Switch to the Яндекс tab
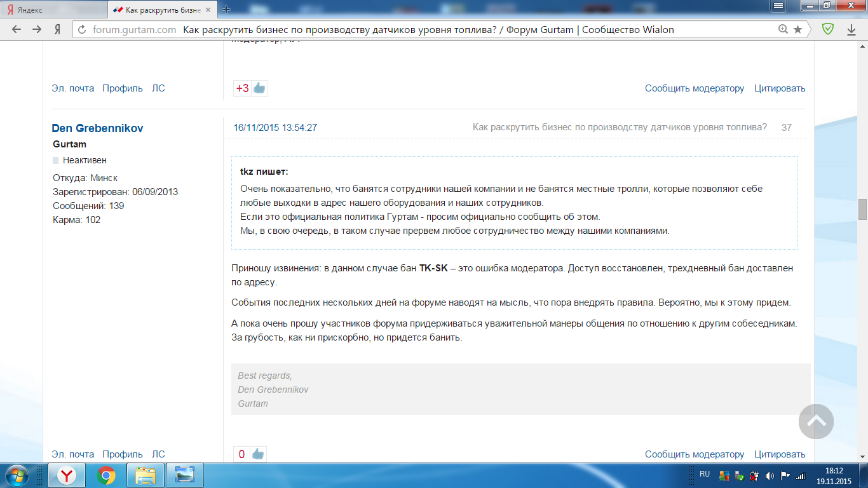The width and height of the screenshot is (868, 488). coord(54,10)
